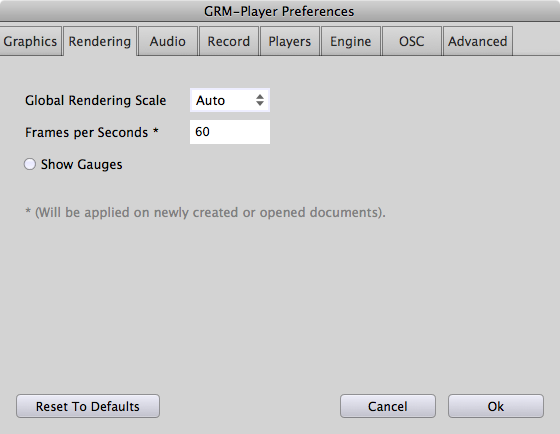Viewport: 560px width, 434px height.
Task: Switch to the Engine tab
Action: coord(351,41)
